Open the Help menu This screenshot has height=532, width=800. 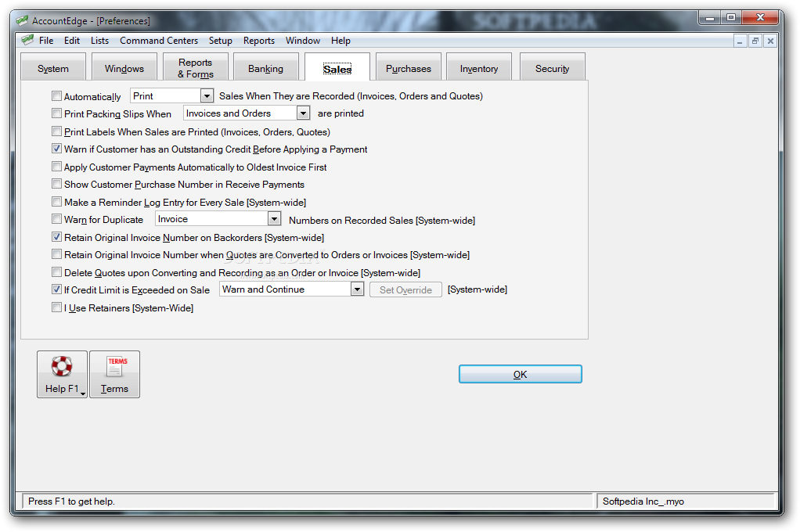341,41
